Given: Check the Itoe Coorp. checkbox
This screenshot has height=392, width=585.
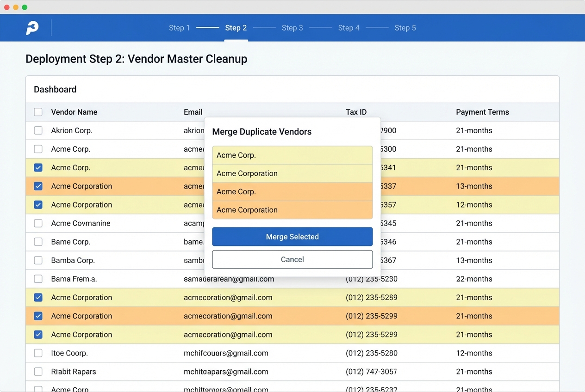Looking at the screenshot, I should 38,353.
